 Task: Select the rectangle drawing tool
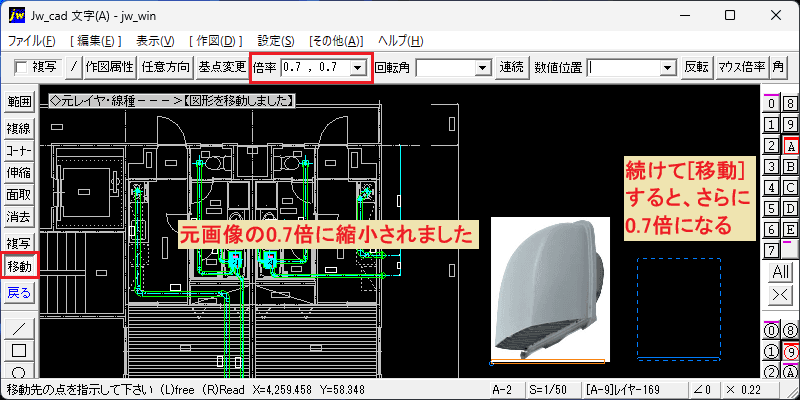tap(19, 351)
